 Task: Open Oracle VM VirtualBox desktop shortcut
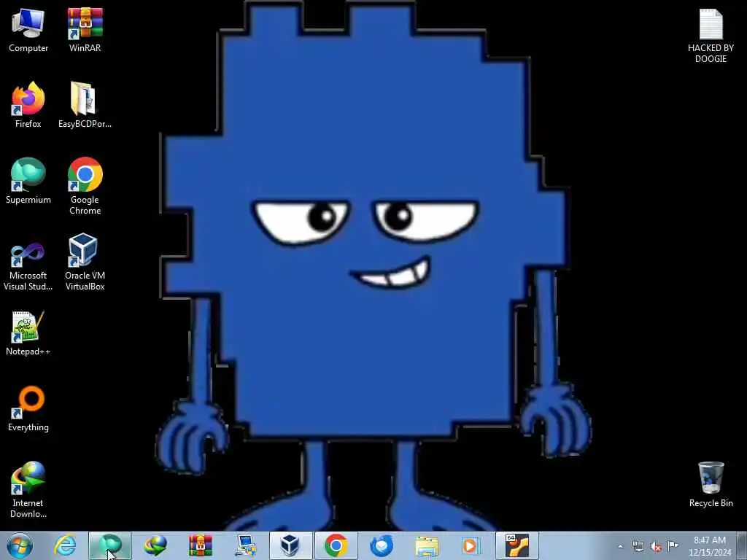click(x=85, y=262)
